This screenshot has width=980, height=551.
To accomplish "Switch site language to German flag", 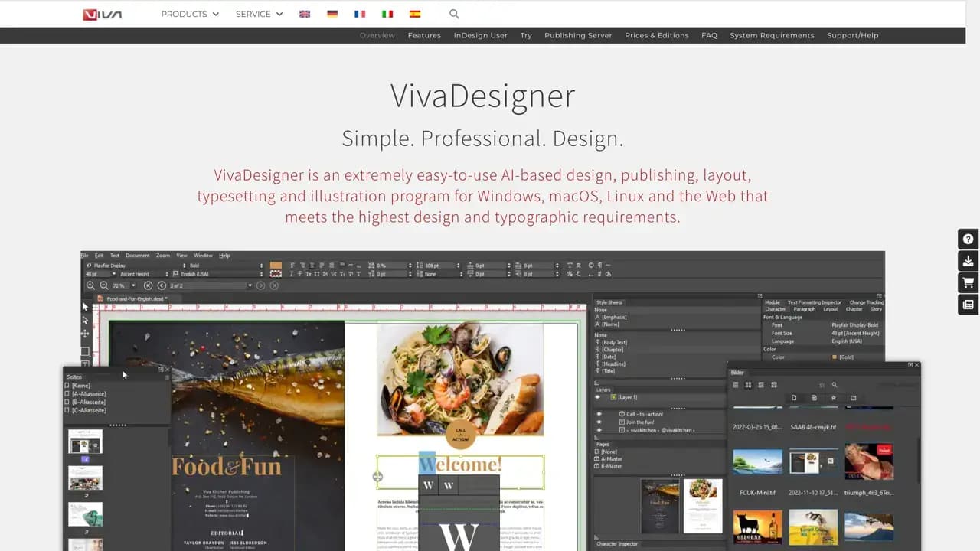I will [x=332, y=14].
